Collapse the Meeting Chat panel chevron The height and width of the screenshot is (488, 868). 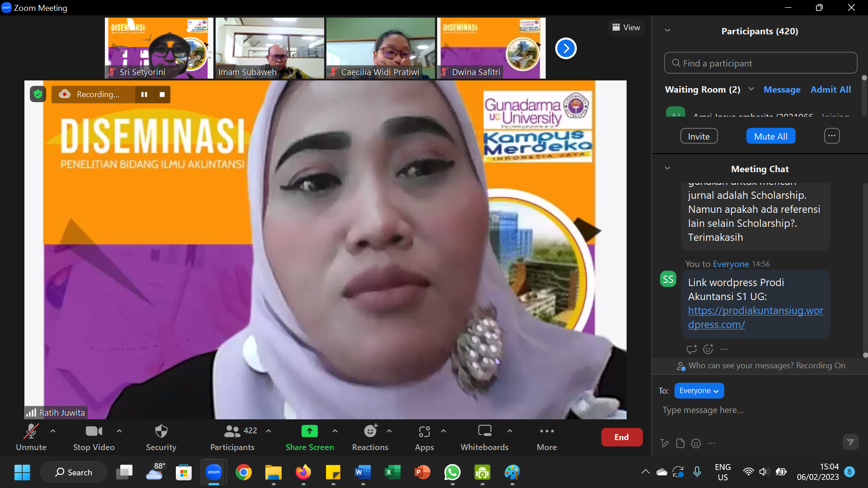pos(667,169)
